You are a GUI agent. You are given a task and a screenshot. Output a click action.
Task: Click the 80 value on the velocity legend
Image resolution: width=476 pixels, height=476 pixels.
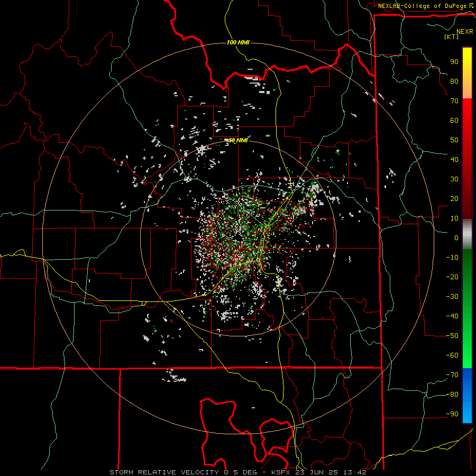point(454,81)
